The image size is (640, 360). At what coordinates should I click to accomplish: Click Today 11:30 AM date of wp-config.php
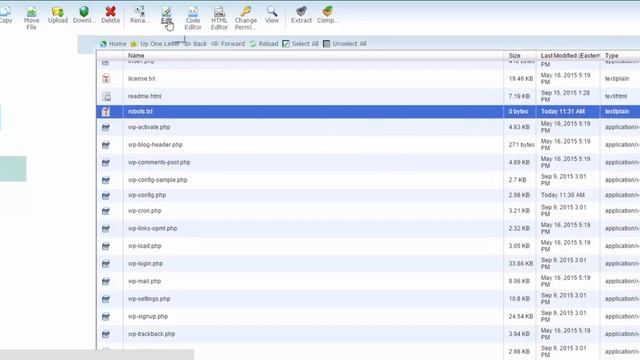562,195
